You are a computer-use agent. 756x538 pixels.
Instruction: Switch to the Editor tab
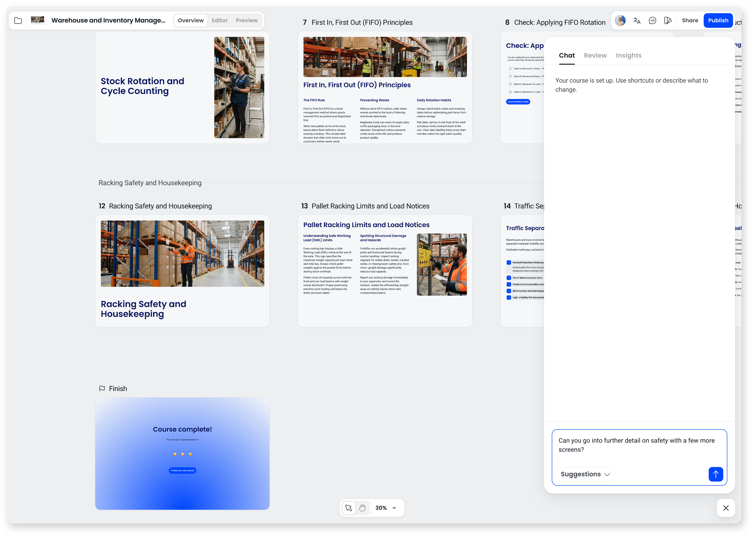[220, 20]
